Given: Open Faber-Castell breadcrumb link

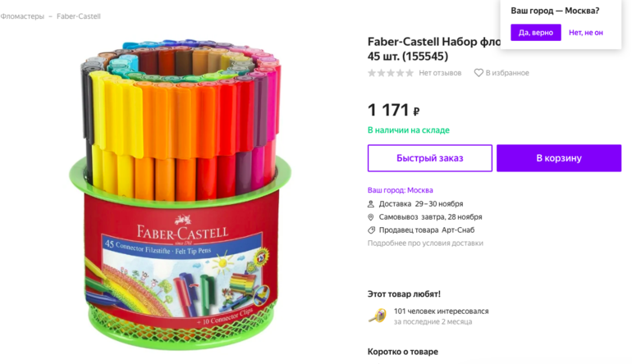Looking at the screenshot, I should 79,16.
